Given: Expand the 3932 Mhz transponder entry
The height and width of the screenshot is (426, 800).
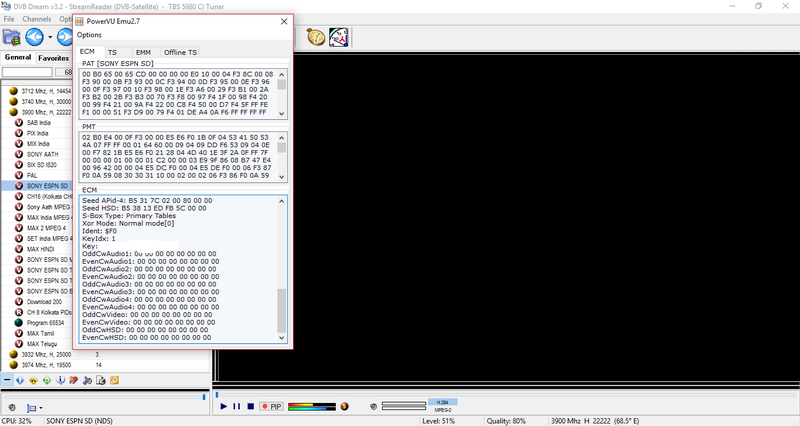Looking at the screenshot, I should pos(14,354).
